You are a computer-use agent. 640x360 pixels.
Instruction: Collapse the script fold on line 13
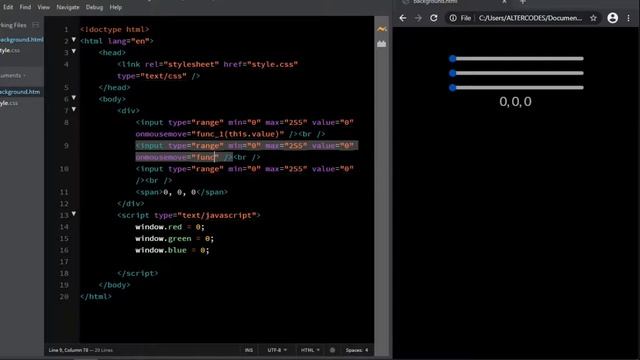click(74, 214)
